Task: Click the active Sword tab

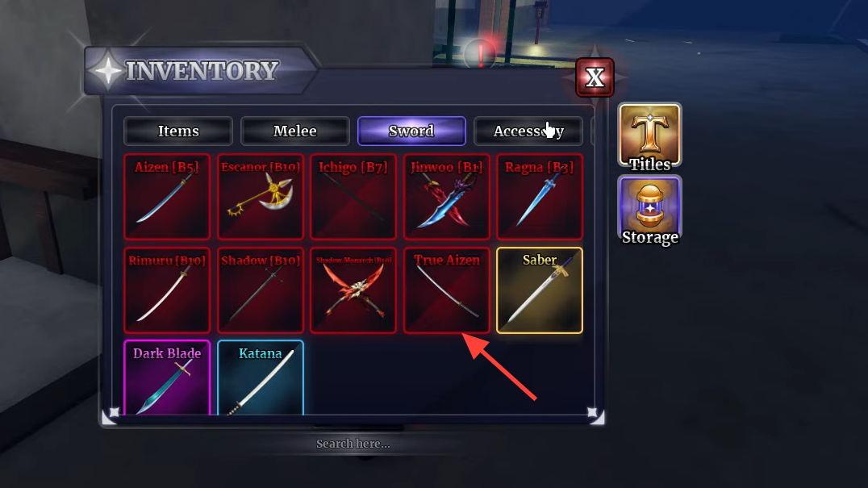Action: pyautogui.click(x=411, y=131)
